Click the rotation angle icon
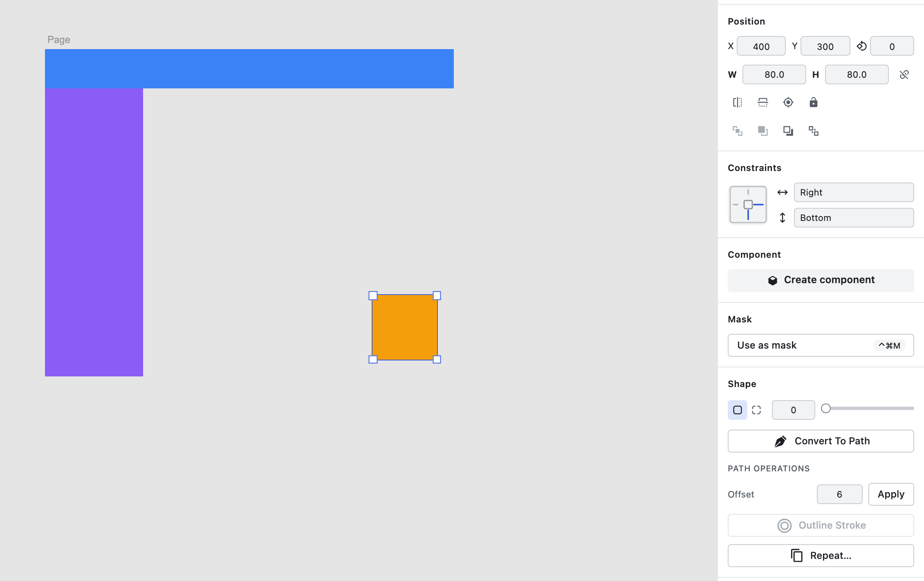Image resolution: width=924 pixels, height=581 pixels. coord(861,46)
